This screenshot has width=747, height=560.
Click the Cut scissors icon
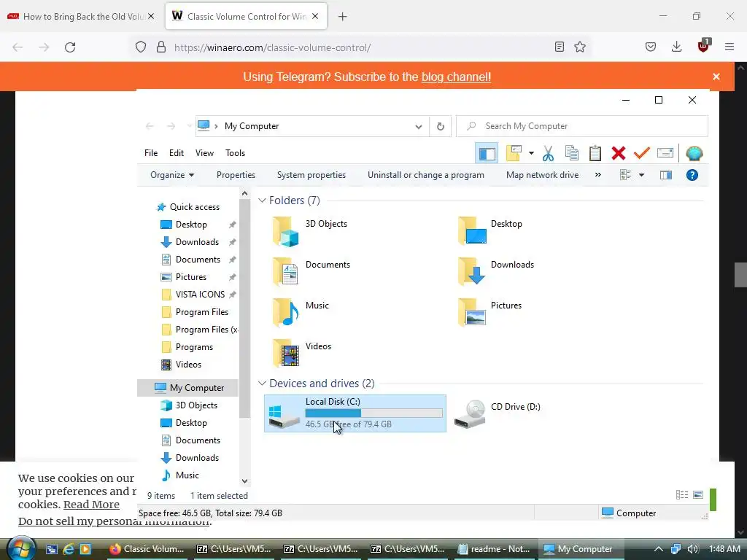pyautogui.click(x=548, y=153)
